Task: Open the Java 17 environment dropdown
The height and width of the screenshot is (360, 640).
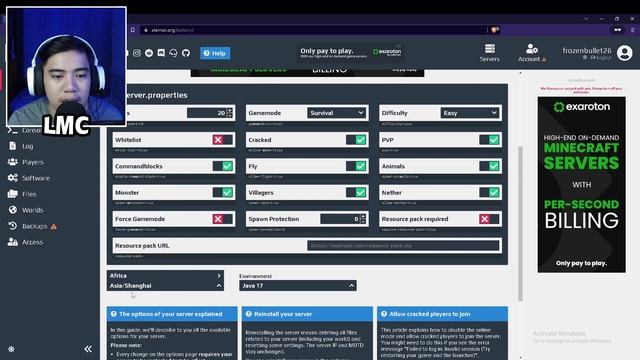Action: 298,286
